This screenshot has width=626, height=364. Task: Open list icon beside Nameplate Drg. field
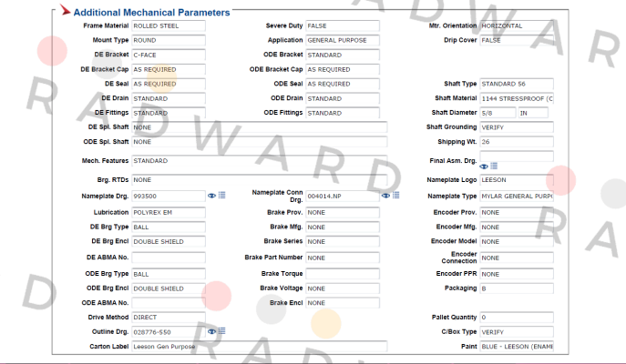222,196
